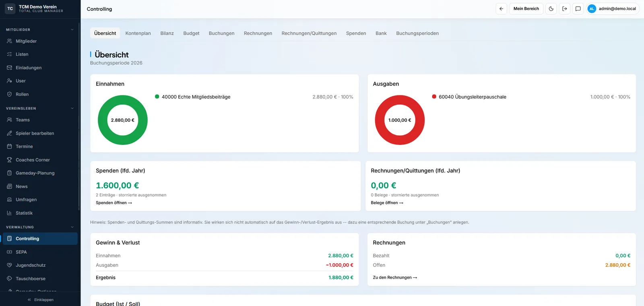Click the Gameday-Planung clipboard icon
The width and height of the screenshot is (644, 306).
(x=9, y=173)
